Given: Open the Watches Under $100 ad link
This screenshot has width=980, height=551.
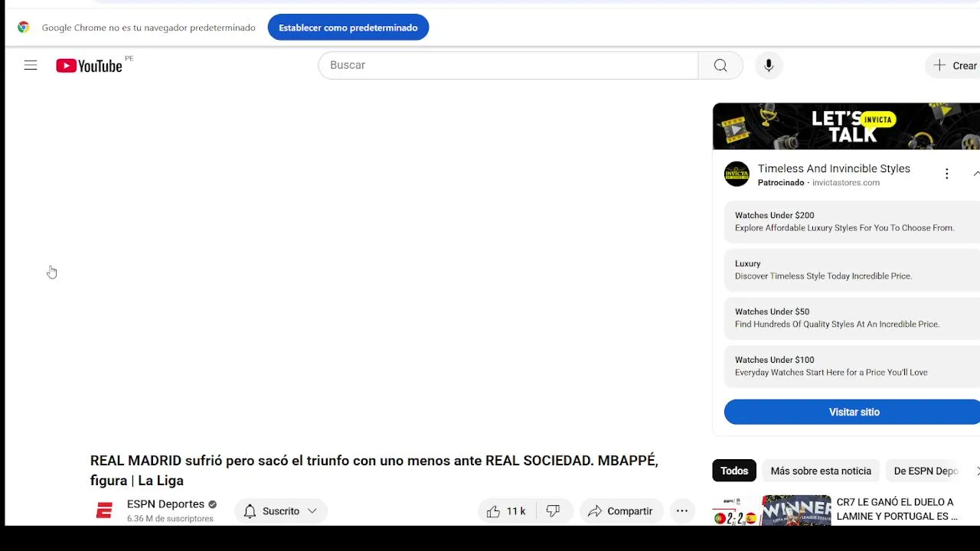Looking at the screenshot, I should [852, 366].
